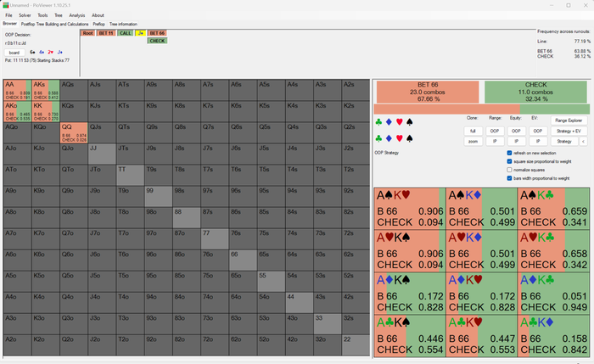
Task: Click the A♠K♥ combo cell
Action: pos(410,209)
